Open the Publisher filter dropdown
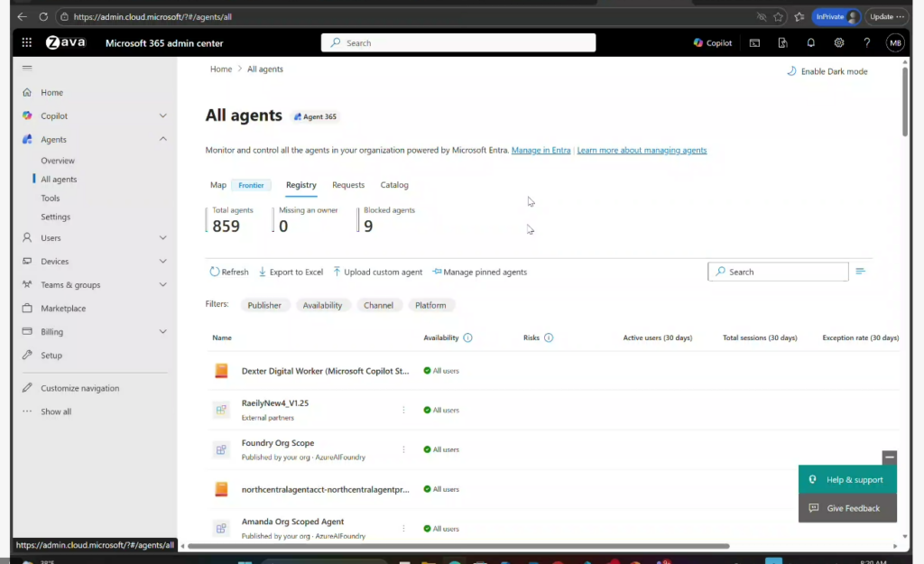This screenshot has width=924, height=564. tap(264, 305)
